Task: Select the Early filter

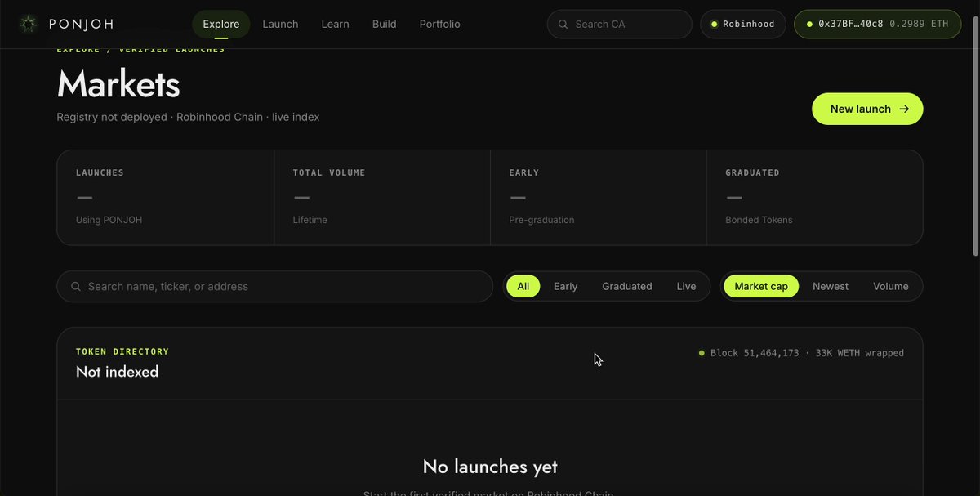Action: point(565,287)
